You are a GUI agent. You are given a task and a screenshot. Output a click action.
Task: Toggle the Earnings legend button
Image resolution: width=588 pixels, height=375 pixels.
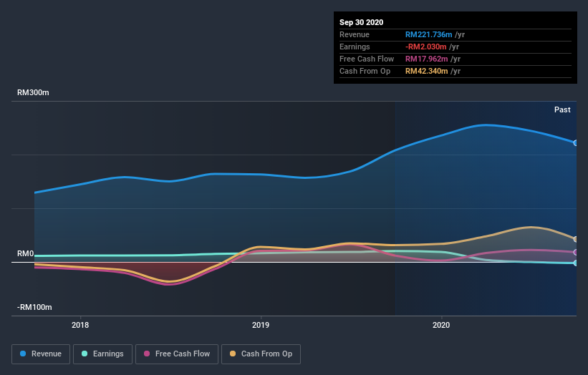tap(102, 354)
